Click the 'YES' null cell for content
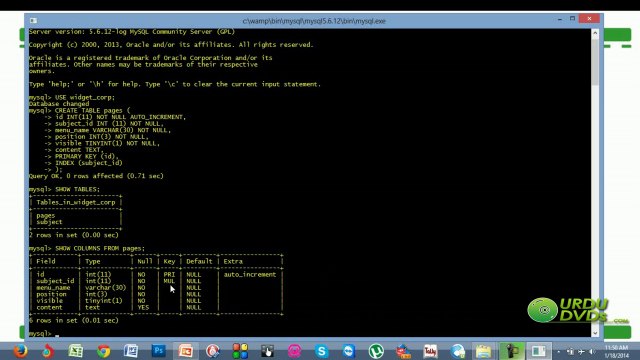Screen dimensions: 640x360 (143, 307)
